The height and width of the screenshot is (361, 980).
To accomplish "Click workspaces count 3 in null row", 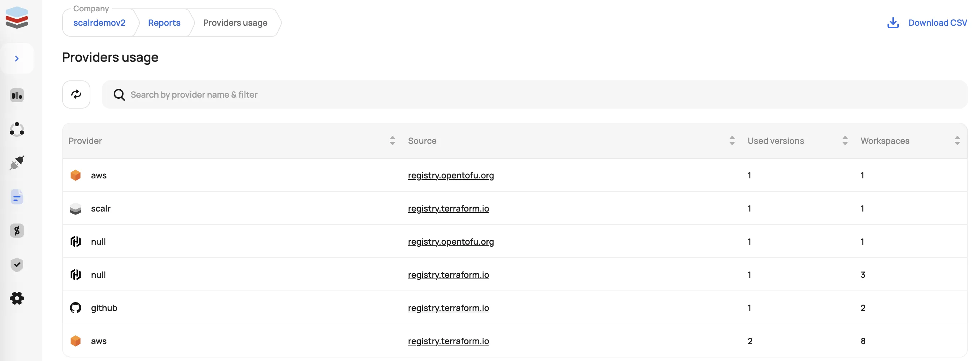I will [x=863, y=275].
